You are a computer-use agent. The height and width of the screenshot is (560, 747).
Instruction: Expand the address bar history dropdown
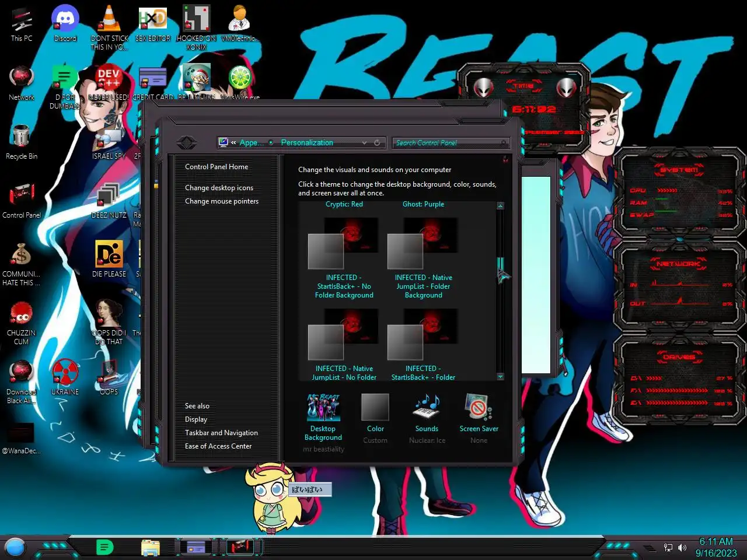click(x=364, y=142)
